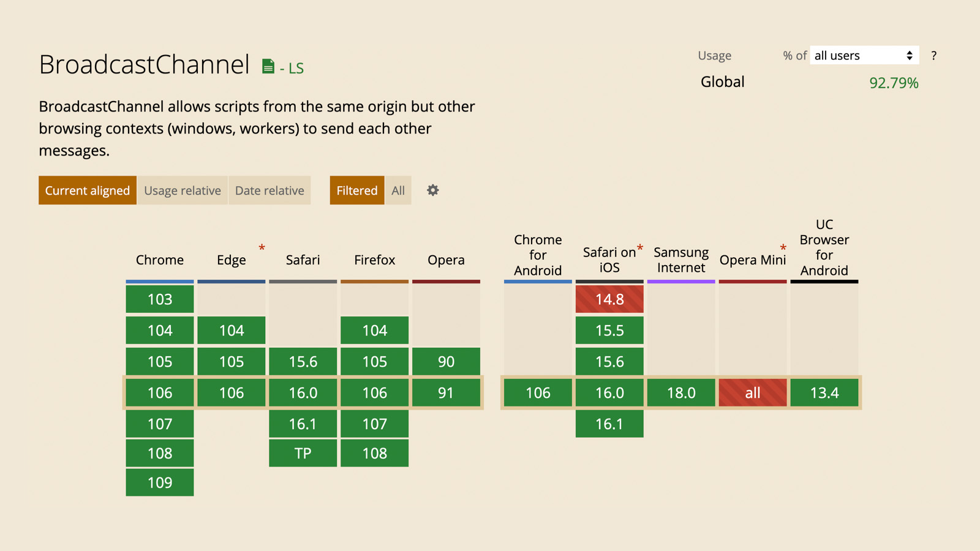The image size is (980, 551).
Task: Click the red Safari on iOS 14.8 cell
Action: click(609, 299)
